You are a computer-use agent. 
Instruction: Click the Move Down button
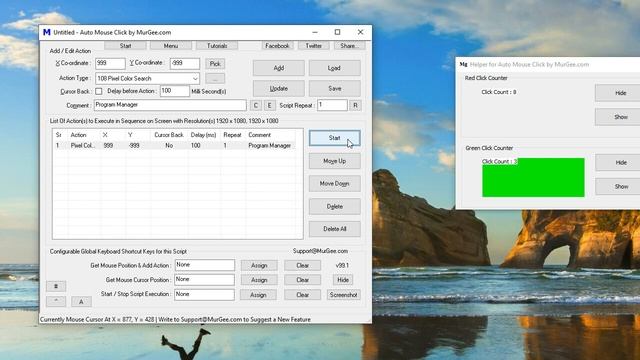coord(335,184)
